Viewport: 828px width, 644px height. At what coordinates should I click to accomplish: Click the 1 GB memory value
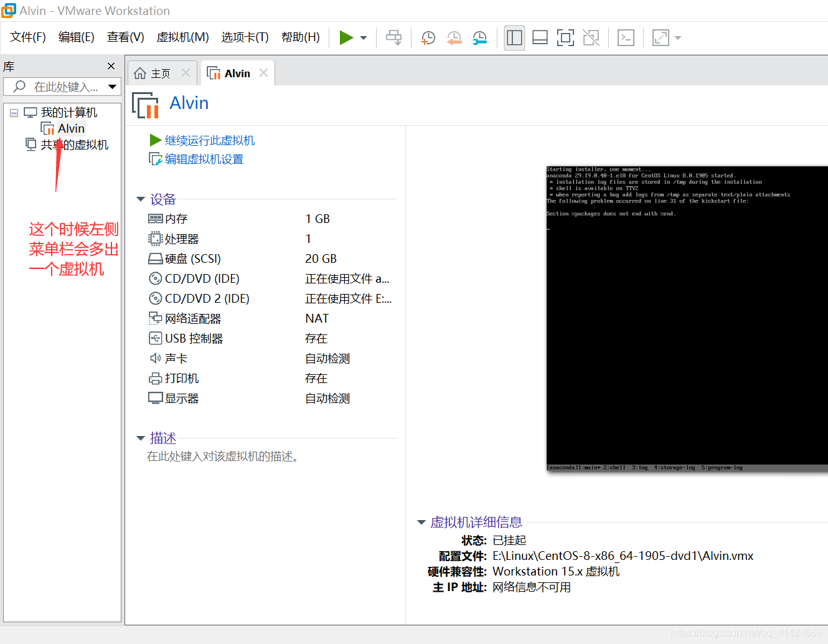pos(318,219)
